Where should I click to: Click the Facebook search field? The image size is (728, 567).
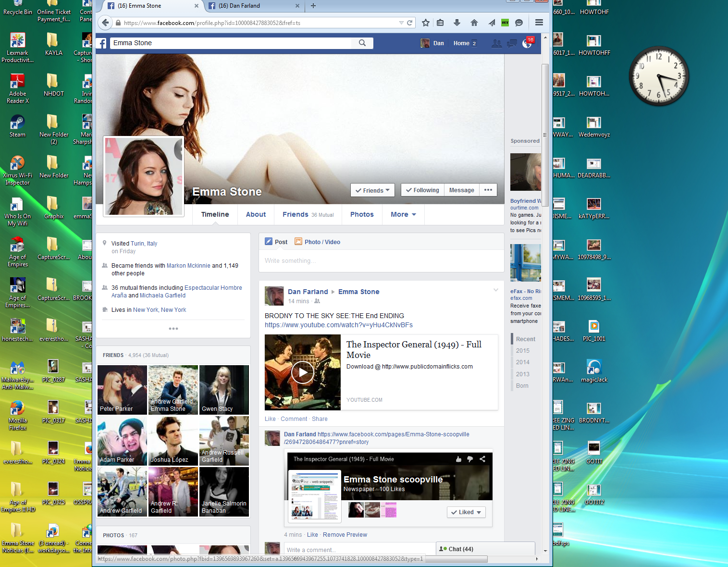tap(232, 43)
